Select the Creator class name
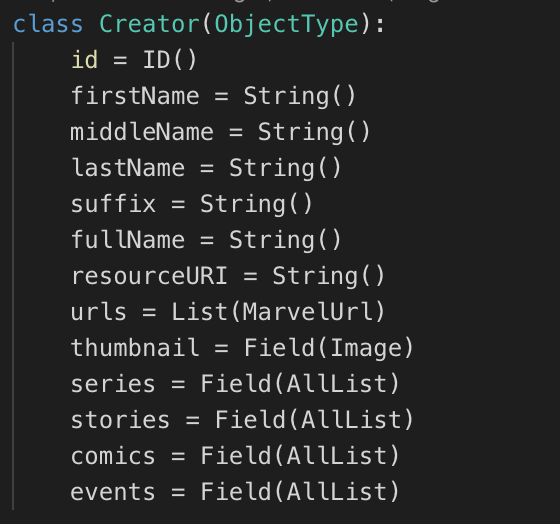This screenshot has height=524, width=560. (149, 24)
